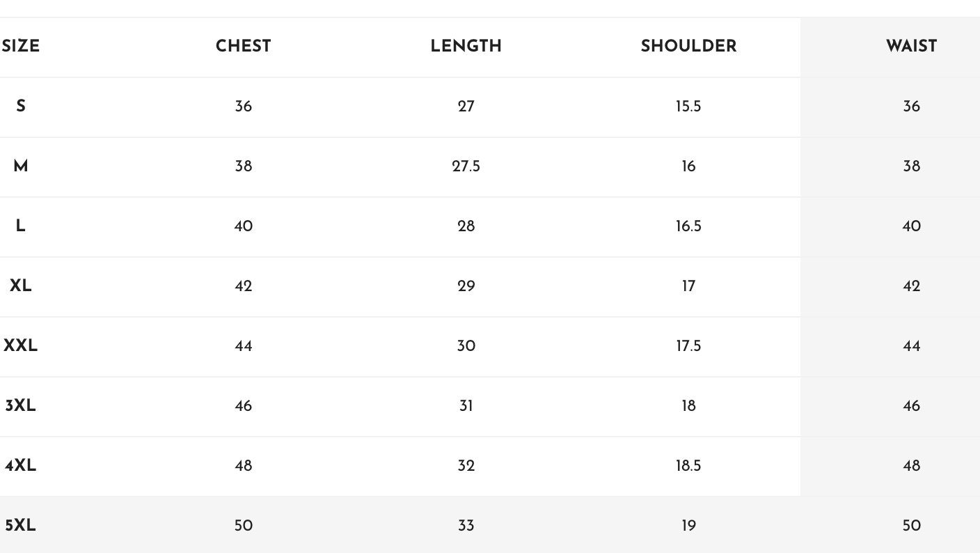The image size is (980, 553).
Task: Click the WAIST column header
Action: pos(911,47)
